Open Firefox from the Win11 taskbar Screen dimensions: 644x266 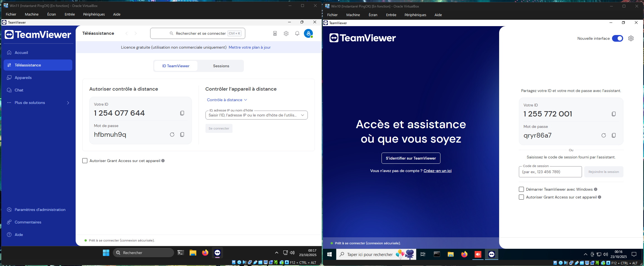[205, 253]
